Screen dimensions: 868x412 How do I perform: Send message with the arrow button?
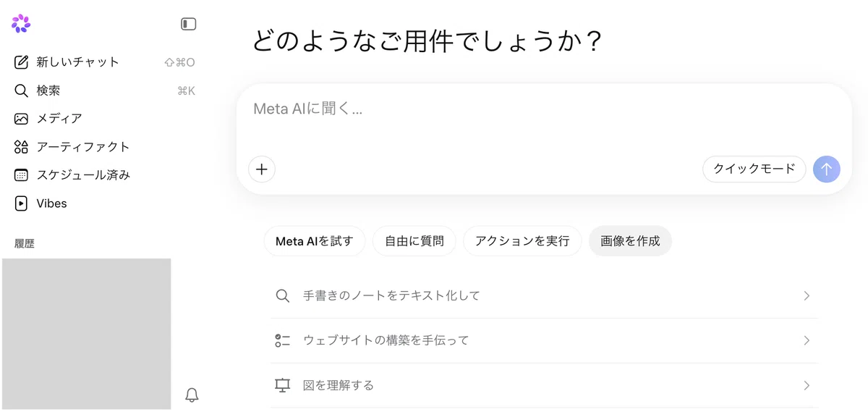click(827, 169)
